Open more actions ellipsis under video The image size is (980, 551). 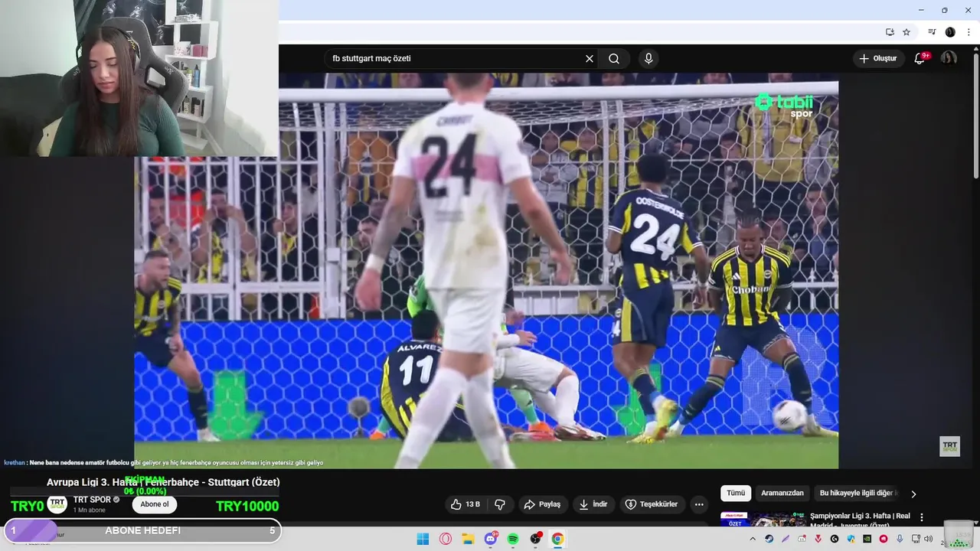coord(699,504)
